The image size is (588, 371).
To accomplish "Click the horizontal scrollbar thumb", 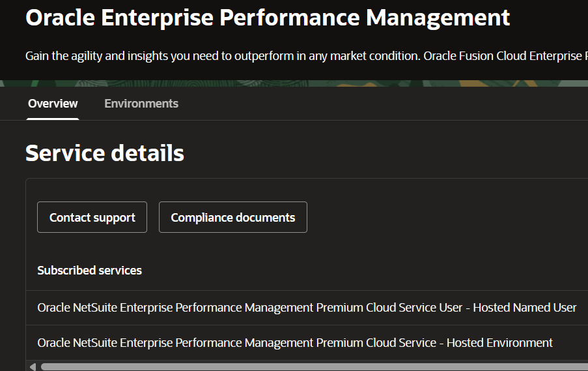I will 313,366.
